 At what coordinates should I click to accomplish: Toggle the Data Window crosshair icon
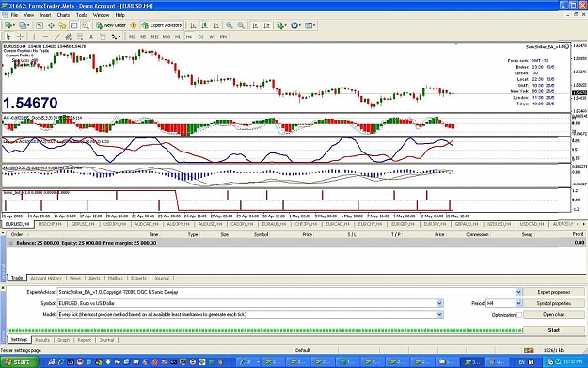coord(51,25)
